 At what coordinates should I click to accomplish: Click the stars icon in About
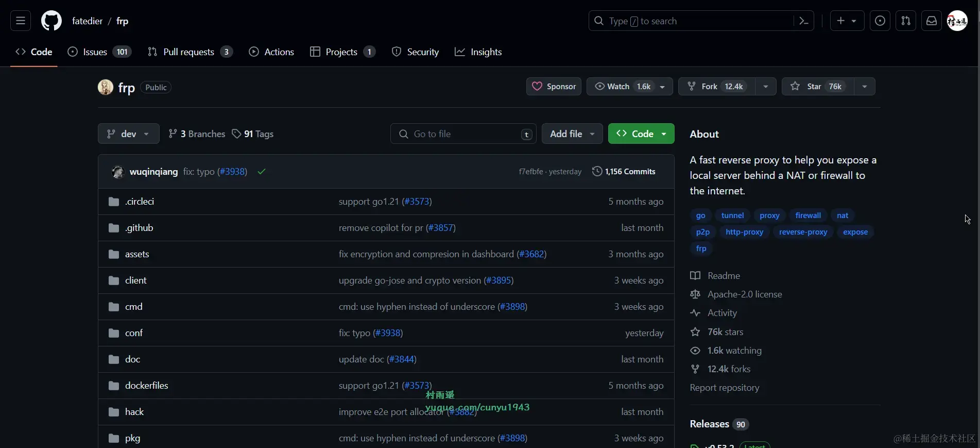click(x=695, y=332)
